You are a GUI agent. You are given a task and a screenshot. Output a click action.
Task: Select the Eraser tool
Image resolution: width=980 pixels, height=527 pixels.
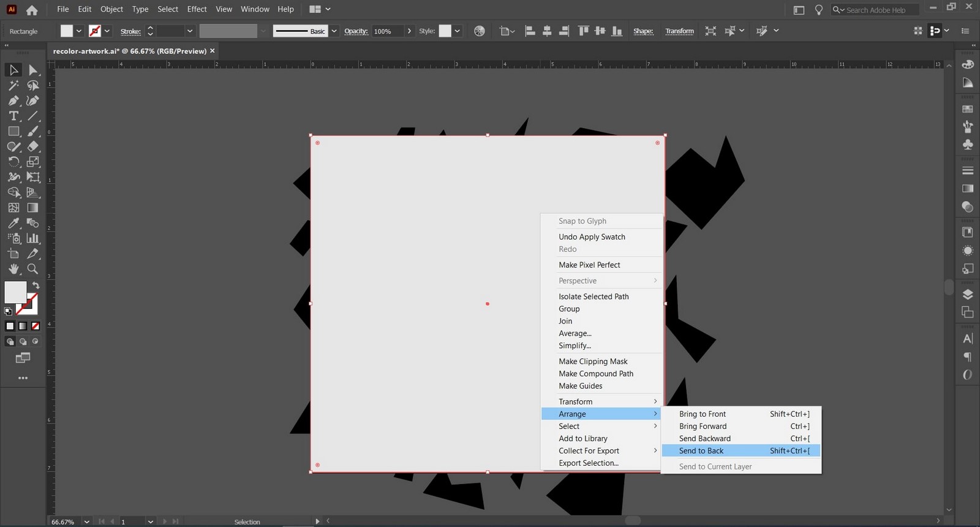(x=33, y=146)
